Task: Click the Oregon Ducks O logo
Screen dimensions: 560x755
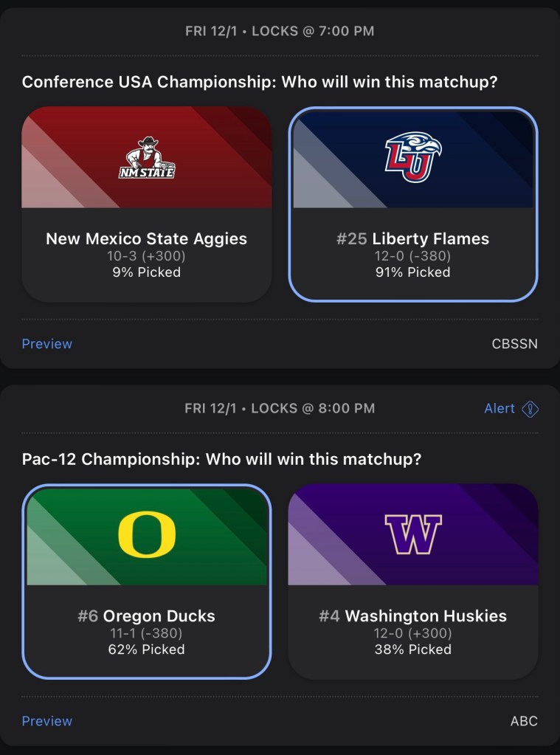Action: 147,534
